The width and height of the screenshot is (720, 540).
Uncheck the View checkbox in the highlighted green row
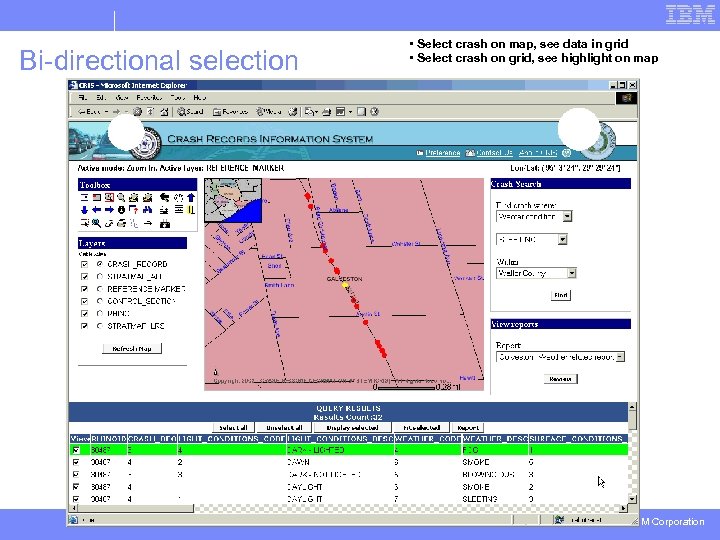(76, 450)
